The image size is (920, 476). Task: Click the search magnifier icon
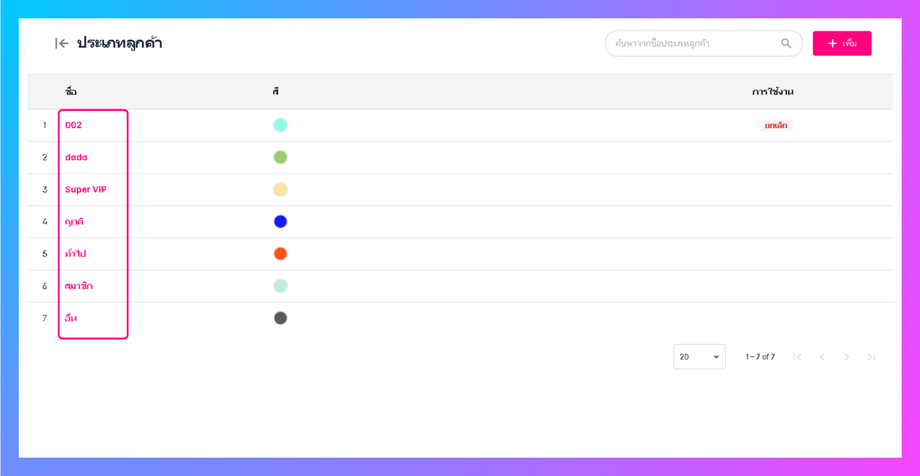tap(786, 44)
